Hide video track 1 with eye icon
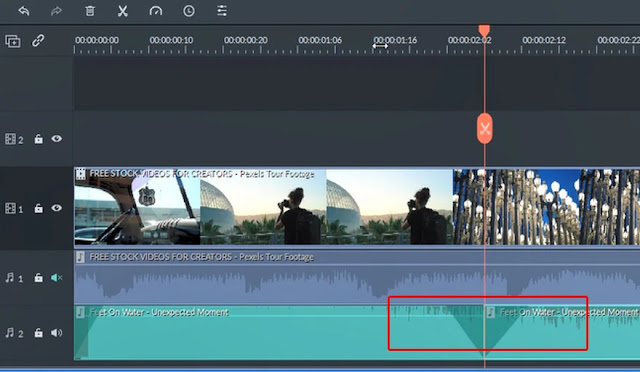640x372 pixels. click(x=57, y=208)
